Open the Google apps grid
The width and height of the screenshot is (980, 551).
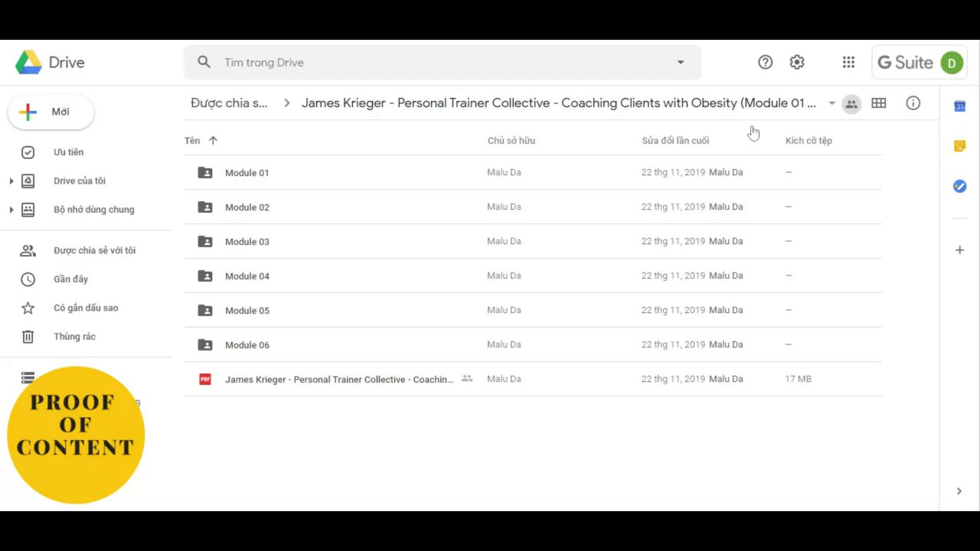(x=848, y=62)
